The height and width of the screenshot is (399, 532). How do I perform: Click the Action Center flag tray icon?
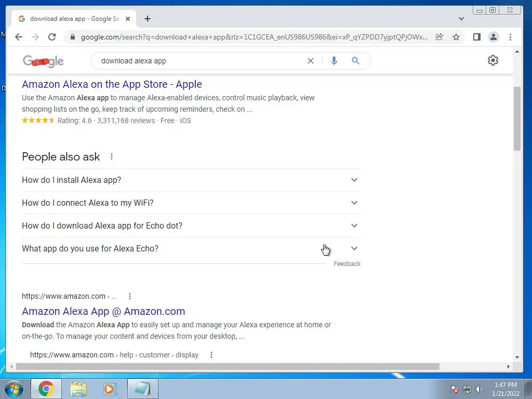point(454,390)
